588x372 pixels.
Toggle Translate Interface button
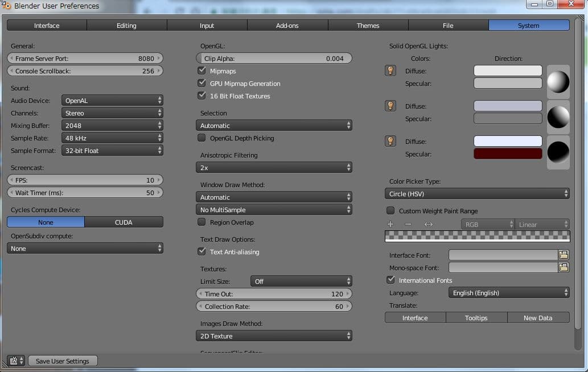[x=415, y=318]
